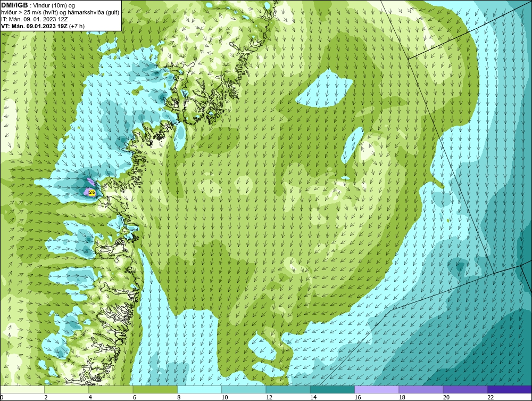Screen dimensions: 532x401
Task: Click the '12' label on the color scale
Action: [x=269, y=398]
